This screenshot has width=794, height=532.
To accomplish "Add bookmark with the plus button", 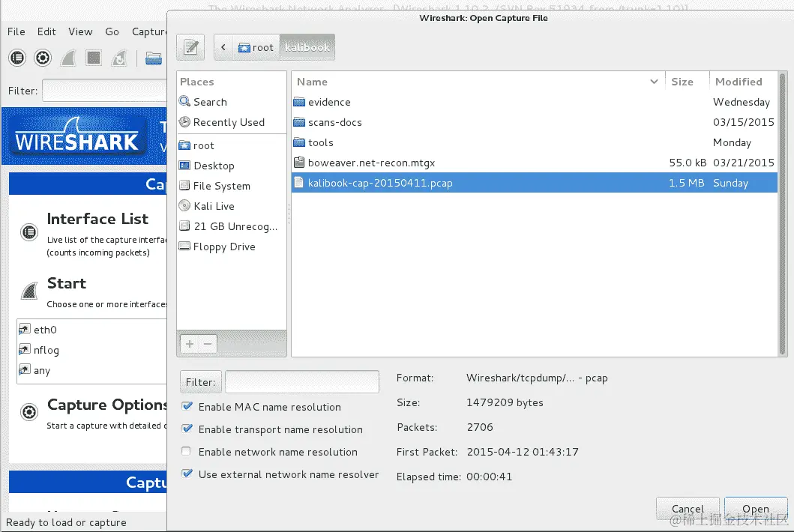I will [x=190, y=344].
